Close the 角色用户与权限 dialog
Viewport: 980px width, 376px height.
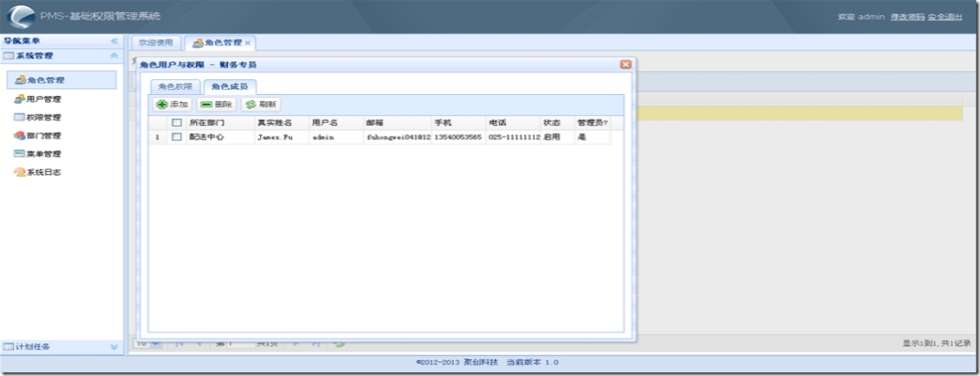[625, 65]
